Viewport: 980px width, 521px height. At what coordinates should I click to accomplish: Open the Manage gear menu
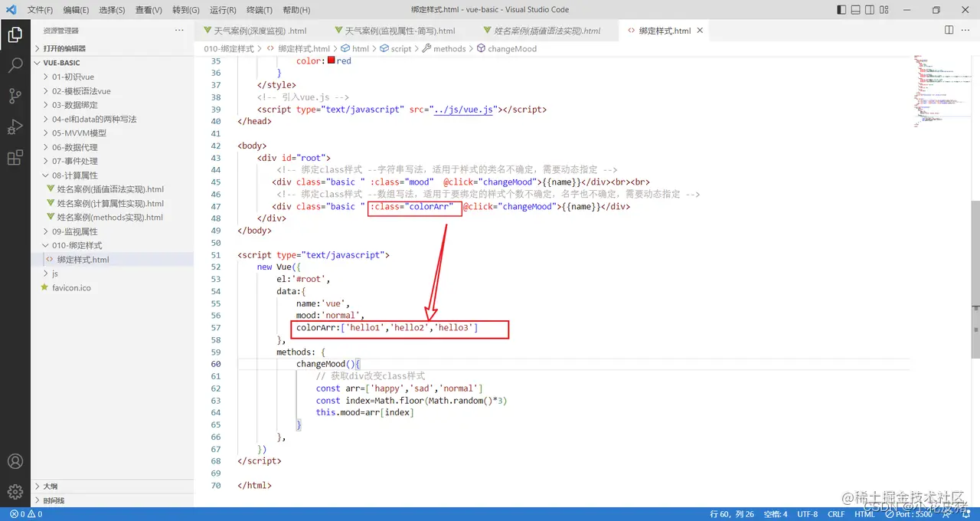(15, 492)
